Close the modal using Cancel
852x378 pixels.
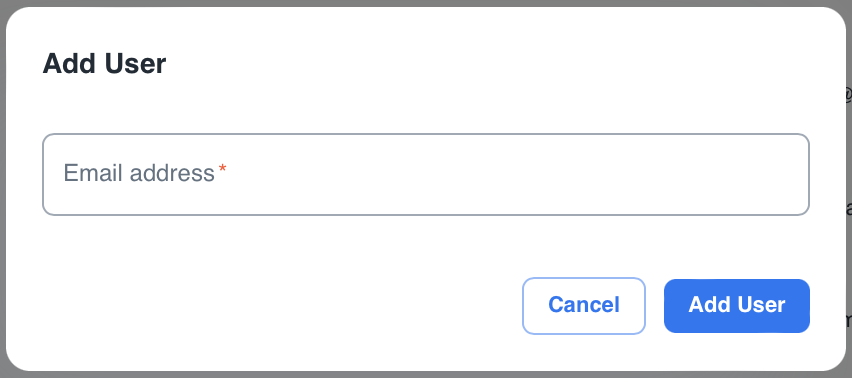[584, 306]
